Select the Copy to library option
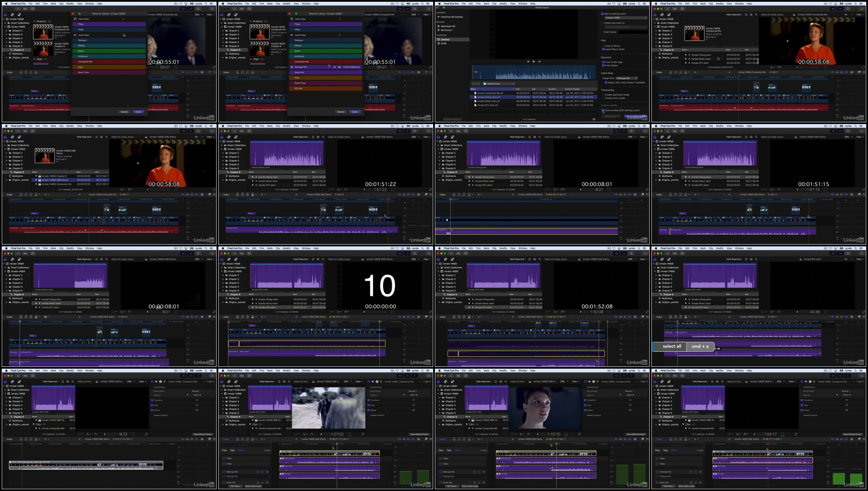The height and width of the screenshot is (491, 868). tap(603, 46)
